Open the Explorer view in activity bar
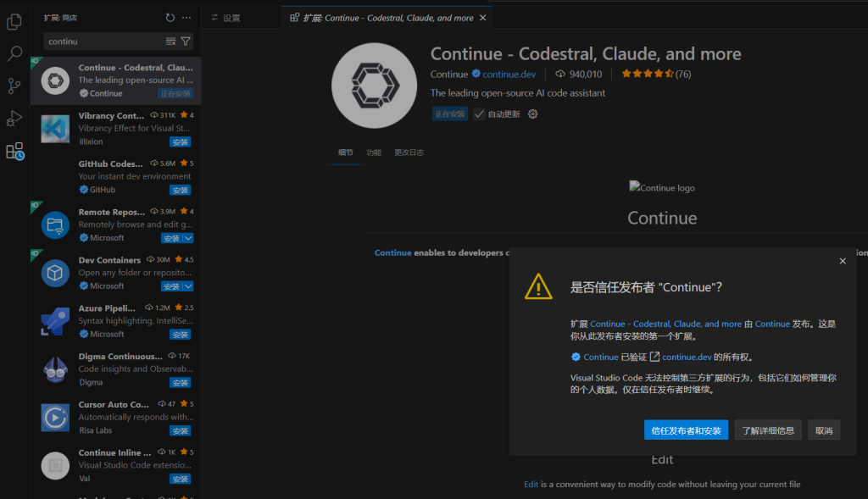868x499 pixels. 14,23
